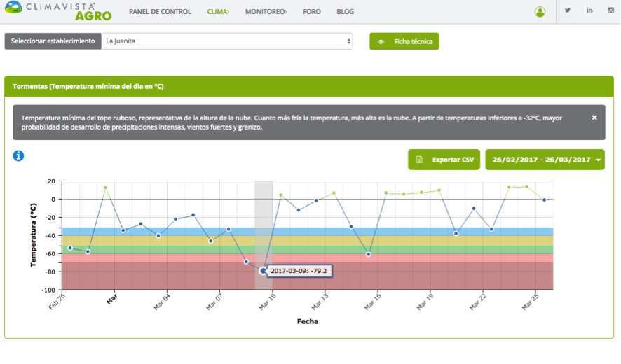The image size is (621, 364).
Task: Open the user profile icon
Action: [540, 12]
